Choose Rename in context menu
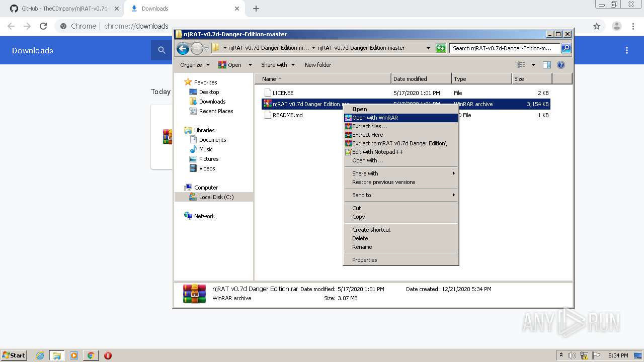The image size is (644, 362). (401, 247)
